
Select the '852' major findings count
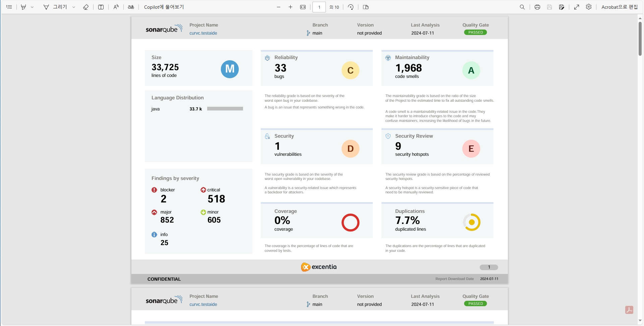pos(167,220)
